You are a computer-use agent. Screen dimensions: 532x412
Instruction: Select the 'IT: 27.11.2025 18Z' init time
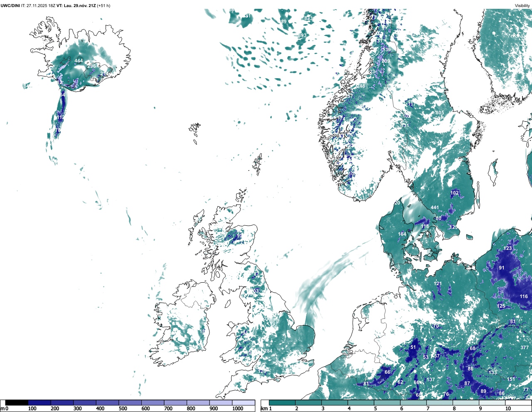(38, 5)
